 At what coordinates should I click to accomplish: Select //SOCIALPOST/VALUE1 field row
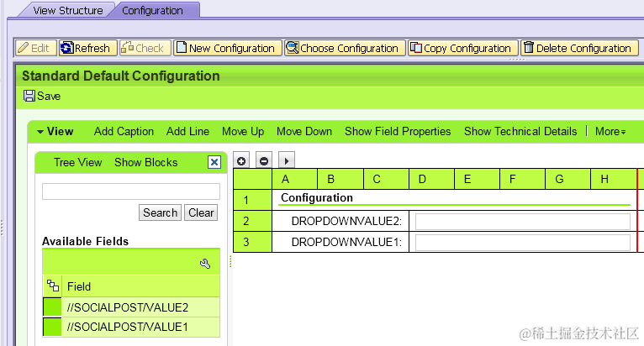click(141, 327)
